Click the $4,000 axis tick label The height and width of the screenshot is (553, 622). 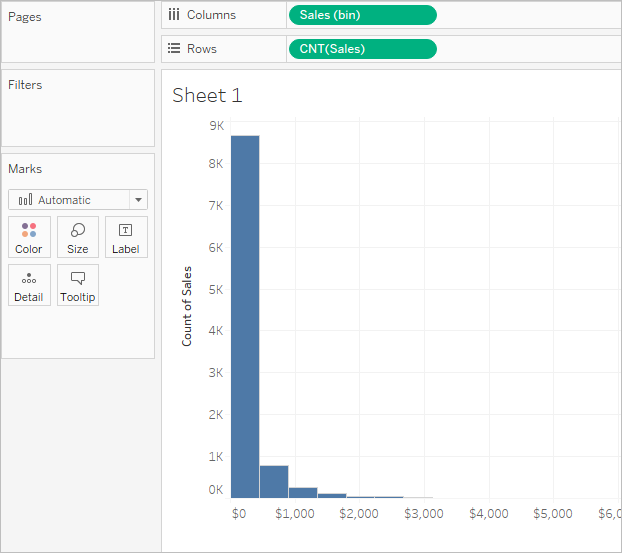(x=489, y=513)
